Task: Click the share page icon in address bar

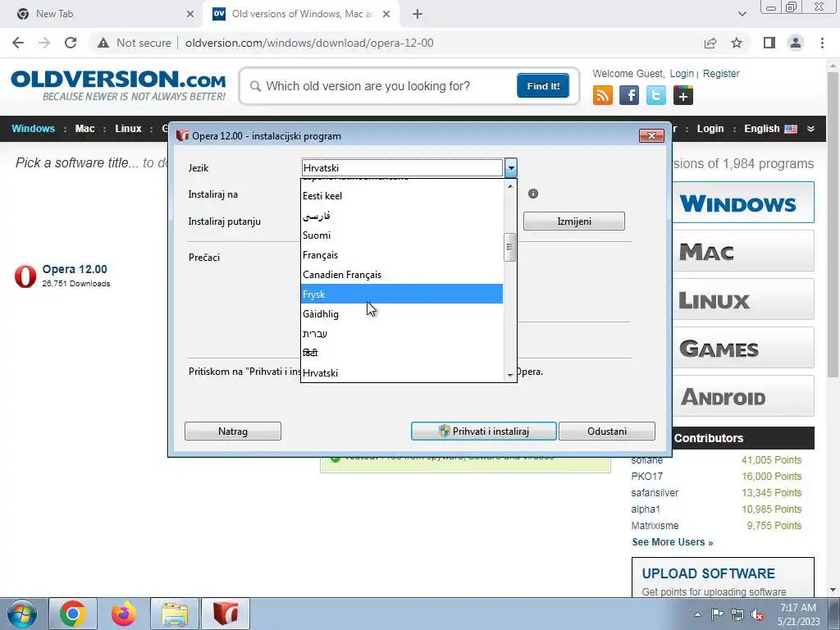Action: [x=710, y=43]
